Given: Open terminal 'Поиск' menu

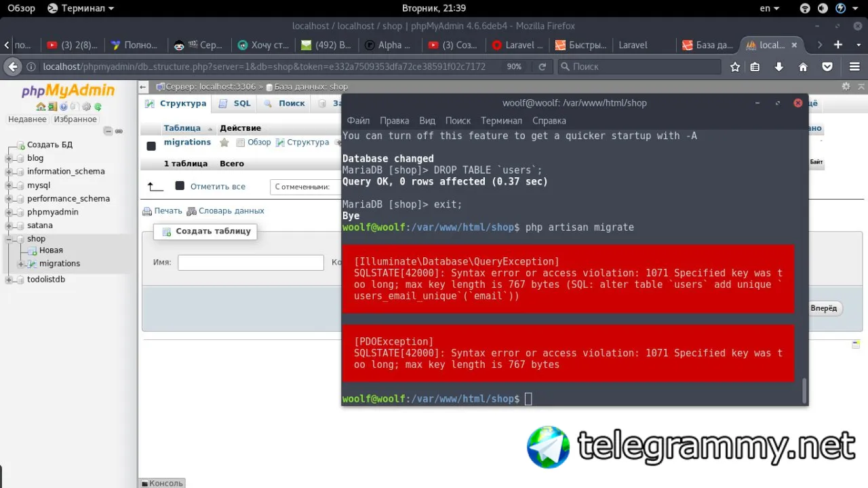Looking at the screenshot, I should tap(458, 120).
